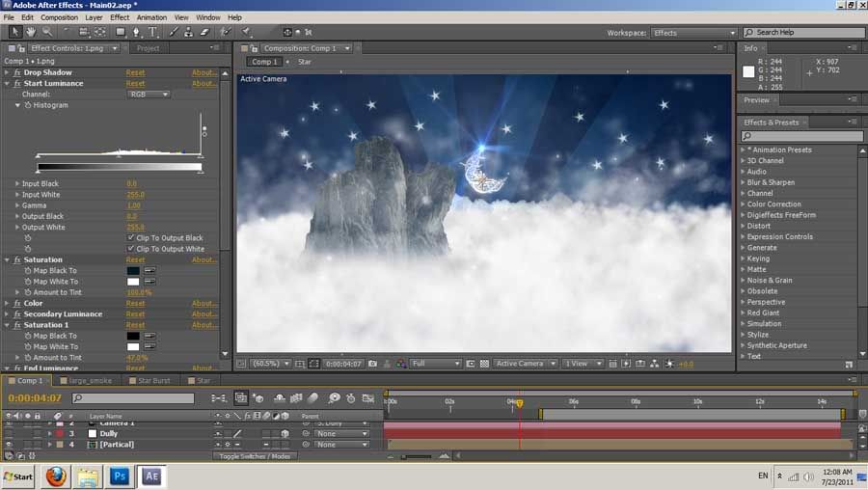Toggle Clip To Output Black checkbox
868x490 pixels.
click(x=130, y=237)
